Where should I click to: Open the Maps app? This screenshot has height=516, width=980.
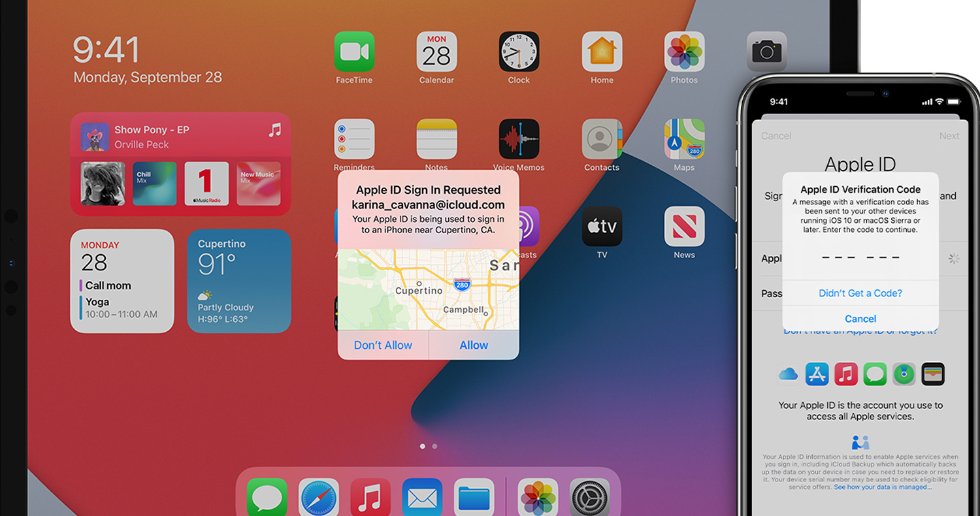[x=684, y=139]
